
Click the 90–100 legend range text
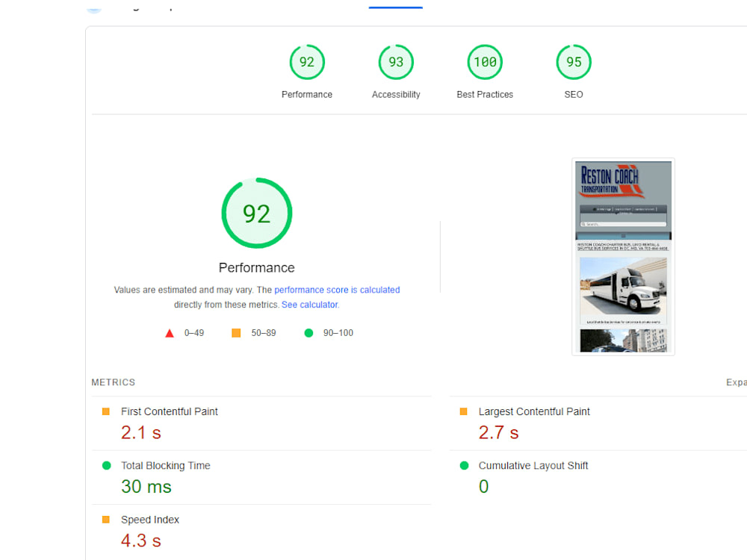[x=338, y=333]
